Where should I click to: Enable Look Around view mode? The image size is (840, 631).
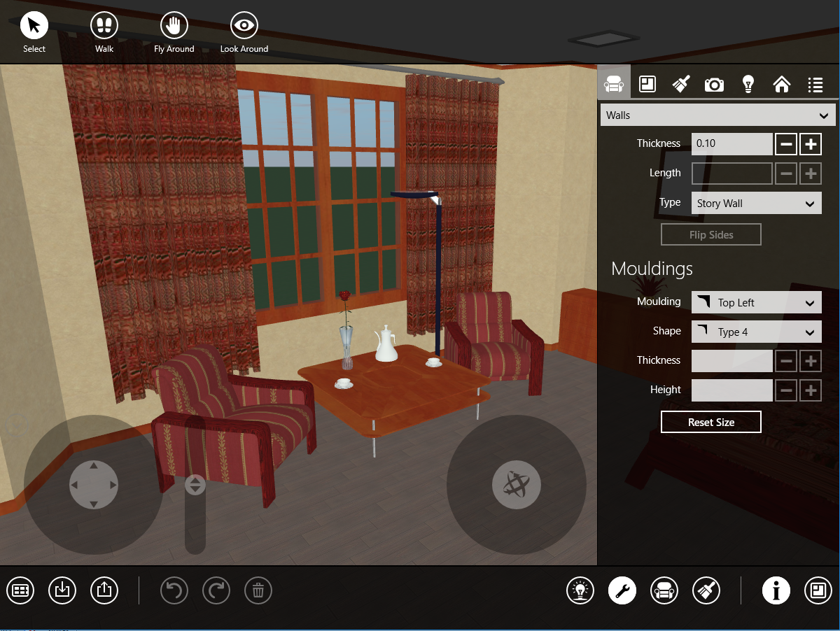coord(244,27)
